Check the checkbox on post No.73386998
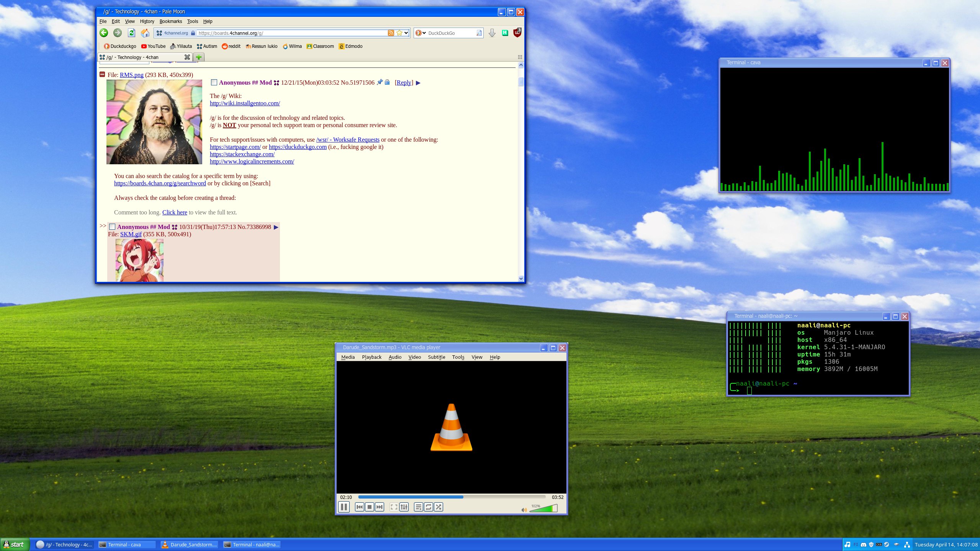 coord(112,227)
